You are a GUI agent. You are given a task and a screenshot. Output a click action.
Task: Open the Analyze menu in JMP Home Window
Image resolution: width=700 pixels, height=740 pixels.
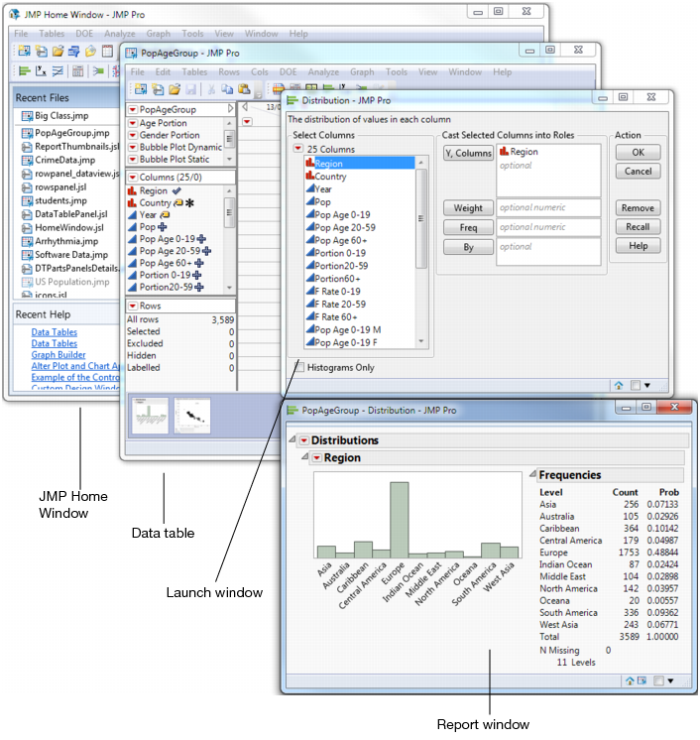pyautogui.click(x=120, y=34)
